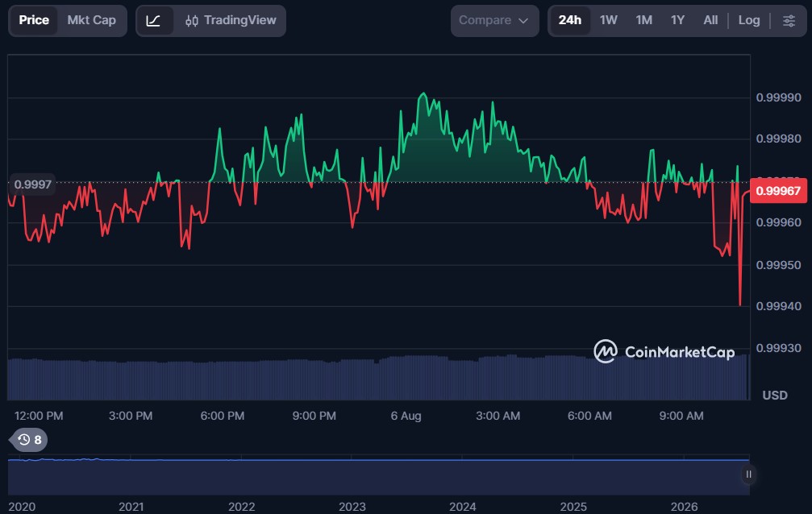Viewport: 812px width, 514px height.
Task: Select the 1Y time range
Action: pyautogui.click(x=677, y=21)
